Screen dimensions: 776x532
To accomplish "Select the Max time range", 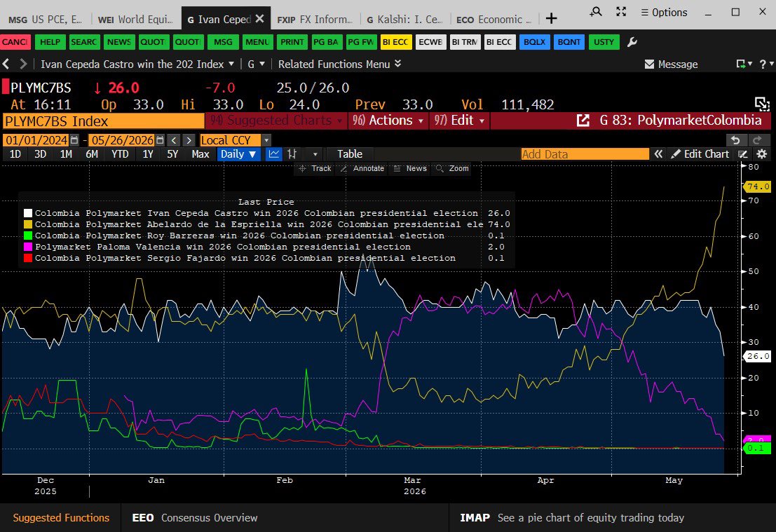I will coord(200,154).
